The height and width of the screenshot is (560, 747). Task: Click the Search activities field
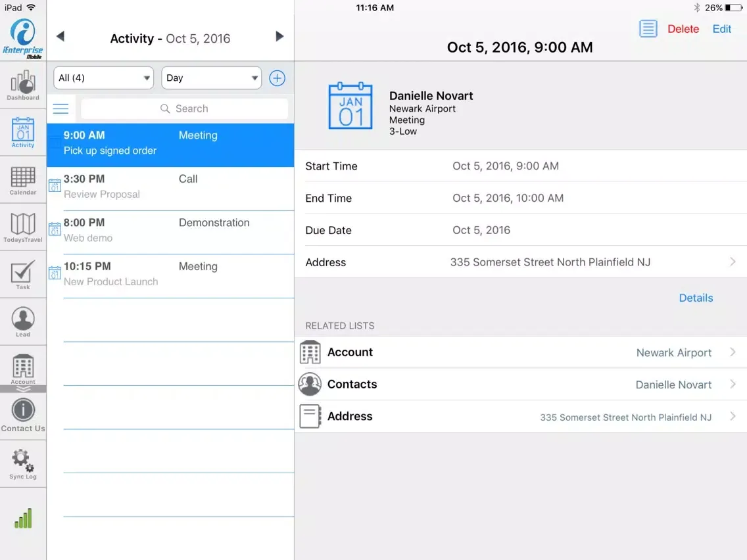click(184, 108)
